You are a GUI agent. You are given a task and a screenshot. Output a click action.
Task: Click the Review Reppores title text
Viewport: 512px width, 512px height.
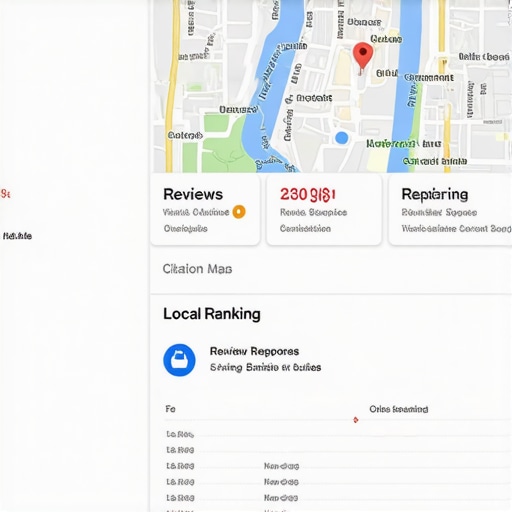point(254,351)
